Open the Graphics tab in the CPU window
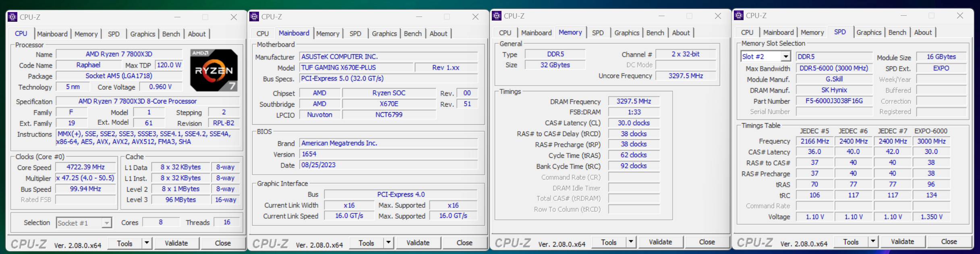980x254 pixels. (143, 34)
